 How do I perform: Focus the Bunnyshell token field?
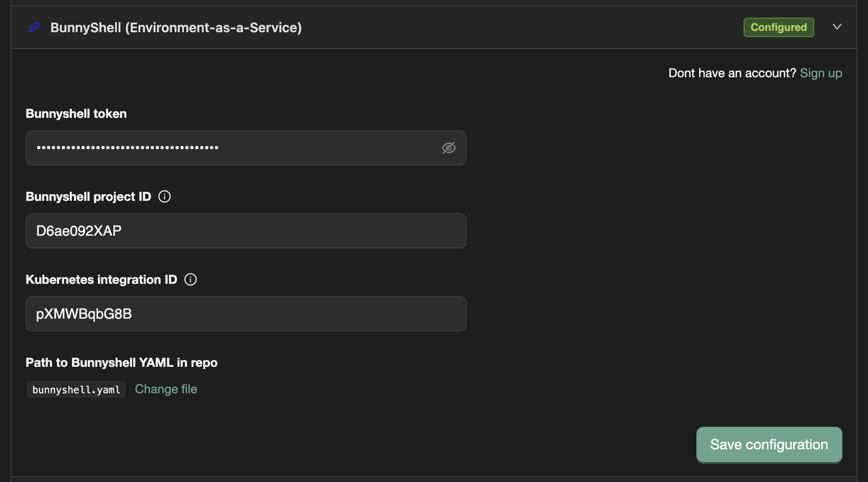246,148
